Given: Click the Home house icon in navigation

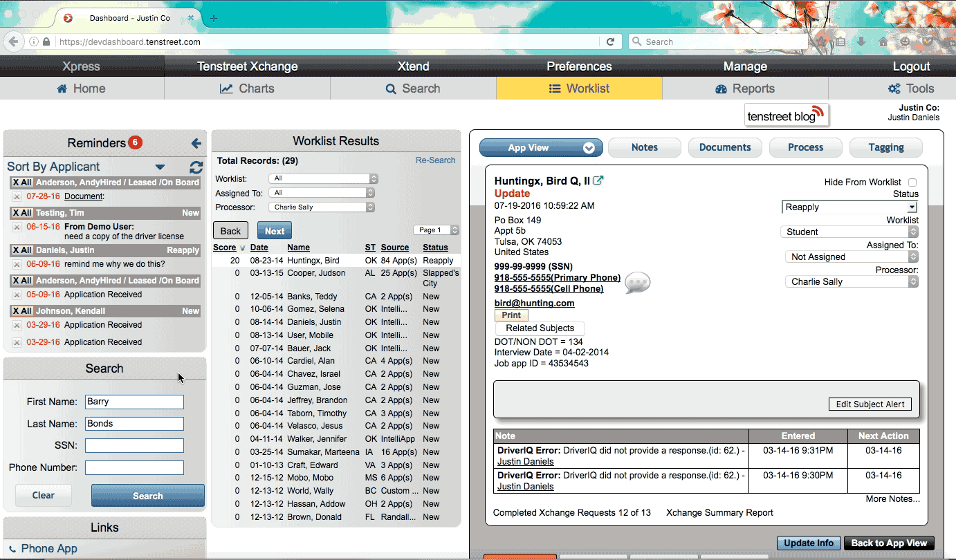Looking at the screenshot, I should coord(62,88).
